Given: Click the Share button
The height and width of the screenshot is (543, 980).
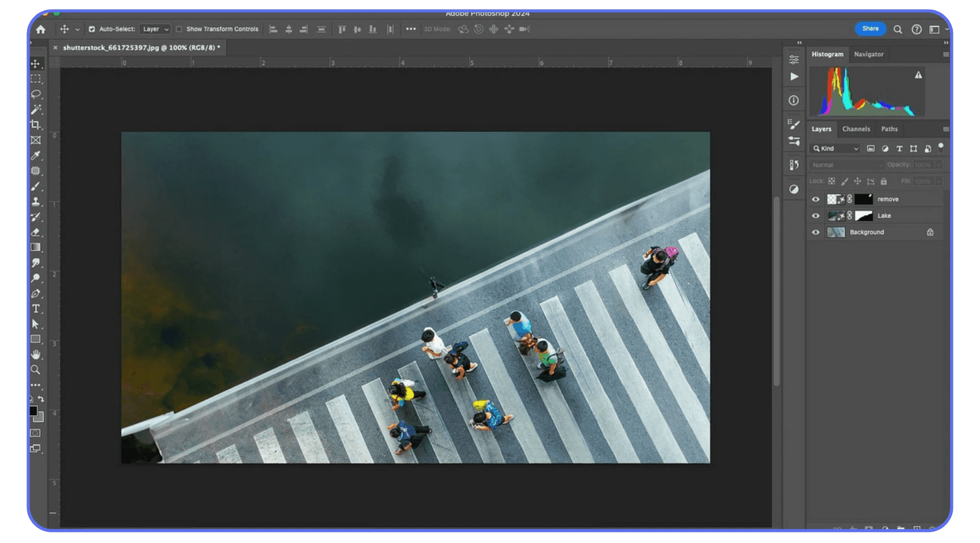Looking at the screenshot, I should pos(870,29).
